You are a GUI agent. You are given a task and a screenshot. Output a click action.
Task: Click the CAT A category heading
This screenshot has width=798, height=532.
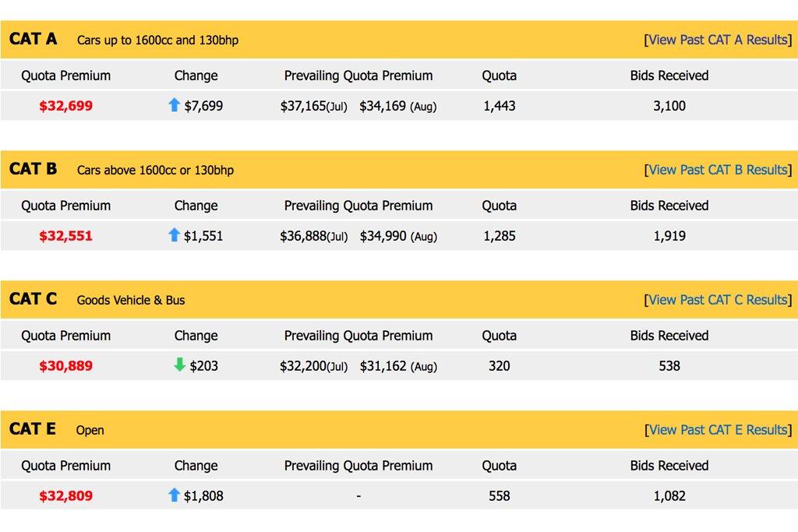[33, 39]
